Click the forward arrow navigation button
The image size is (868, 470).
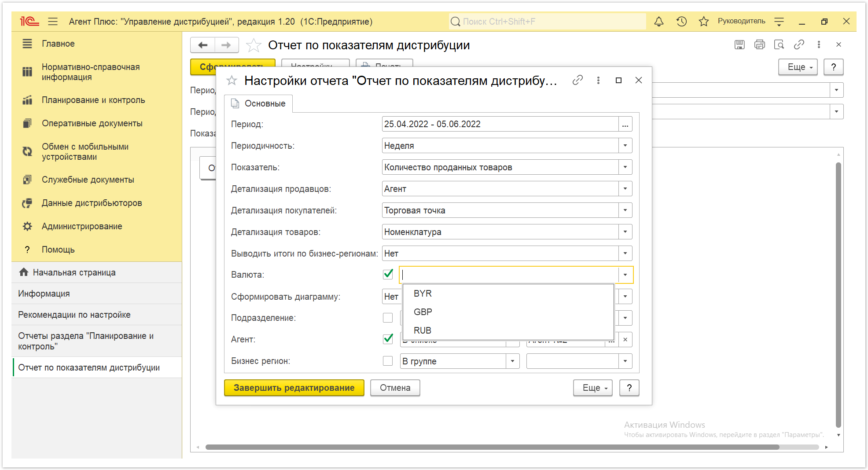click(x=226, y=45)
